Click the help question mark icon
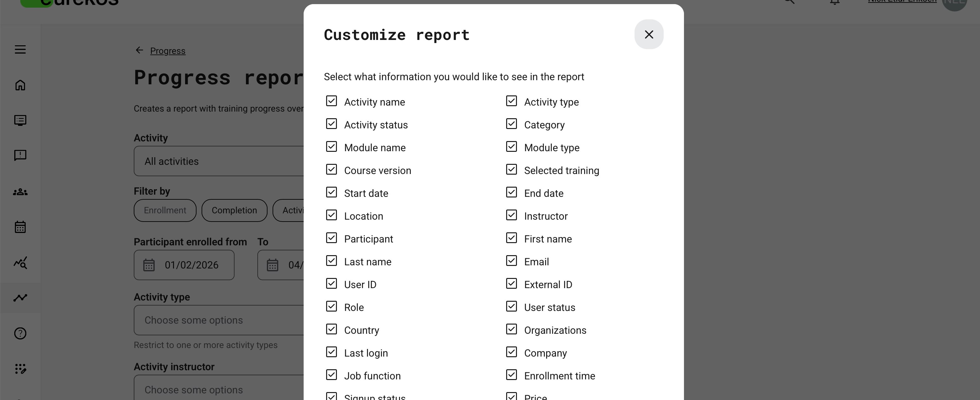Image resolution: width=980 pixels, height=400 pixels. (x=20, y=333)
